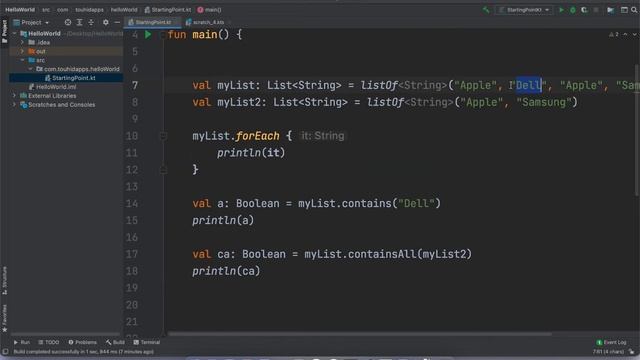Hide the Project tool window
Image resolution: width=640 pixels, height=360 pixels.
point(117,22)
